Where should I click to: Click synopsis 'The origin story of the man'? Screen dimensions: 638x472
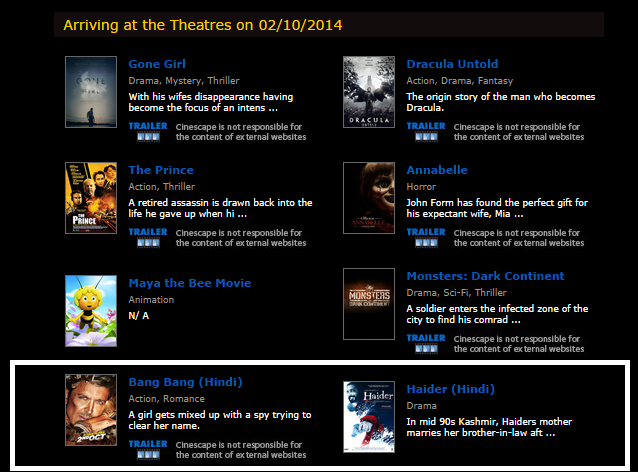(x=500, y=102)
